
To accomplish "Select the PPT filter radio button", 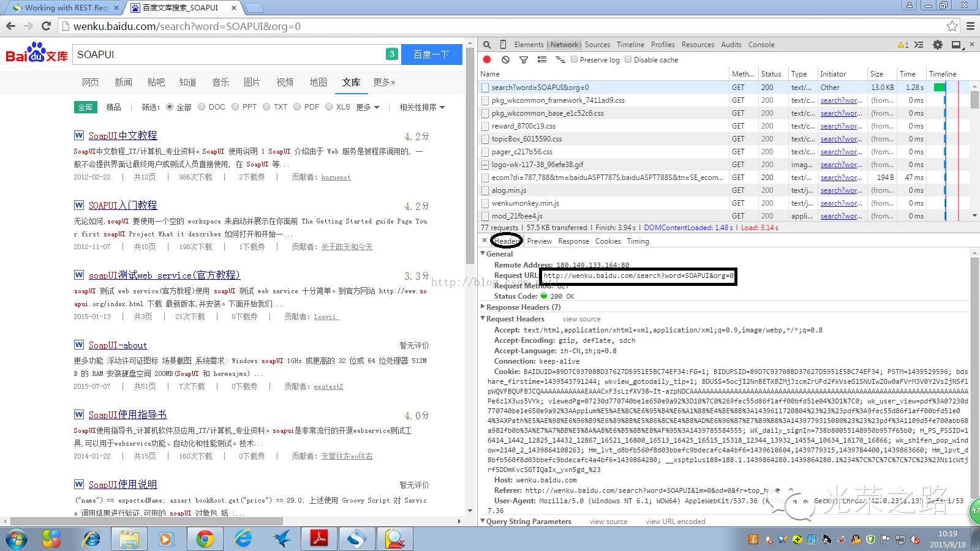I will 235,107.
